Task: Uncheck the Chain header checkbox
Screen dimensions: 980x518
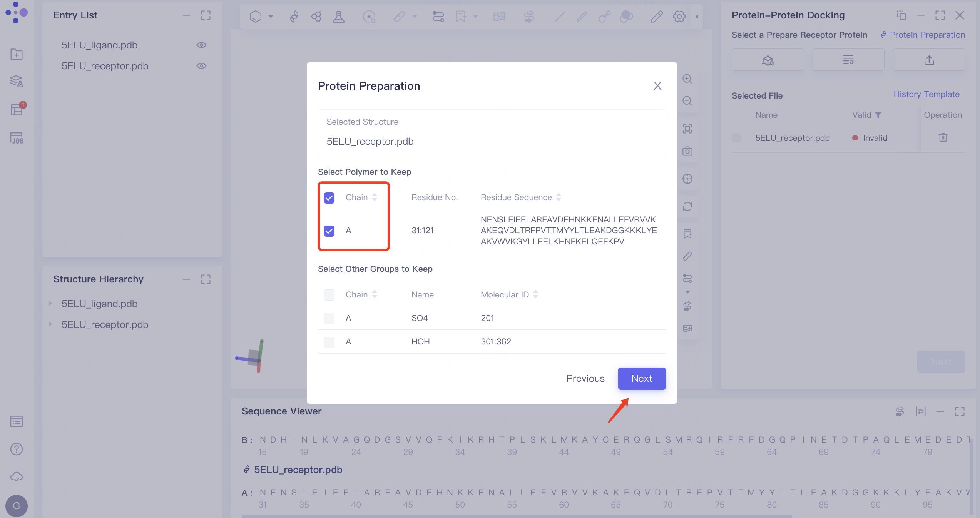Action: click(329, 197)
